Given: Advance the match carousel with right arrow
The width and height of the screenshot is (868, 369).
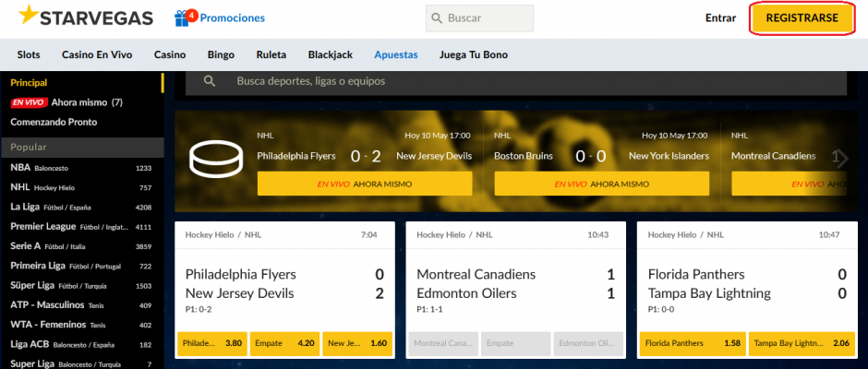Looking at the screenshot, I should click(841, 159).
